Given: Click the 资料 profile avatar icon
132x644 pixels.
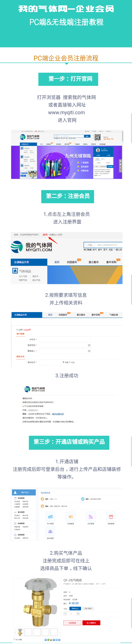Looking at the screenshot, I should pyautogui.click(x=42, y=499).
